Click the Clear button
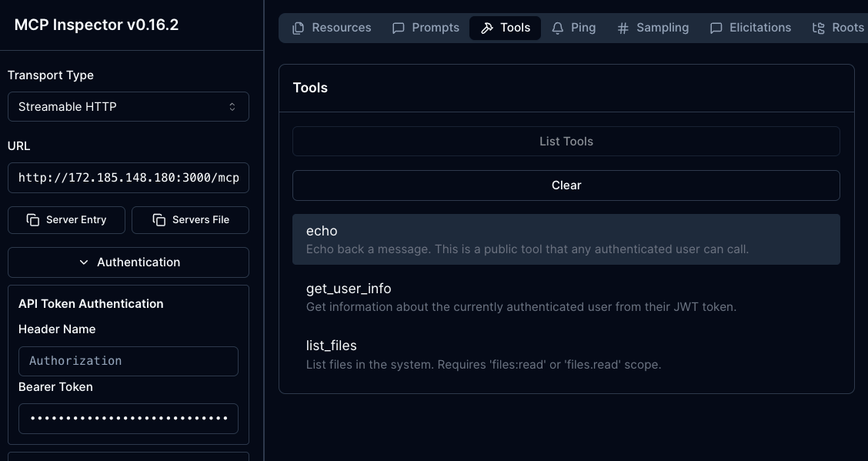The width and height of the screenshot is (868, 461). point(566,185)
